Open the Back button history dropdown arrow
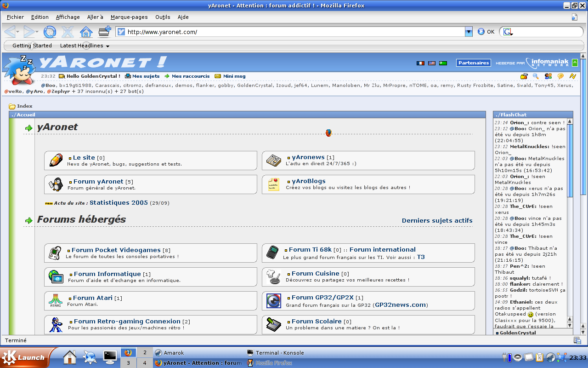Image resolution: width=588 pixels, height=368 pixels. tap(18, 32)
